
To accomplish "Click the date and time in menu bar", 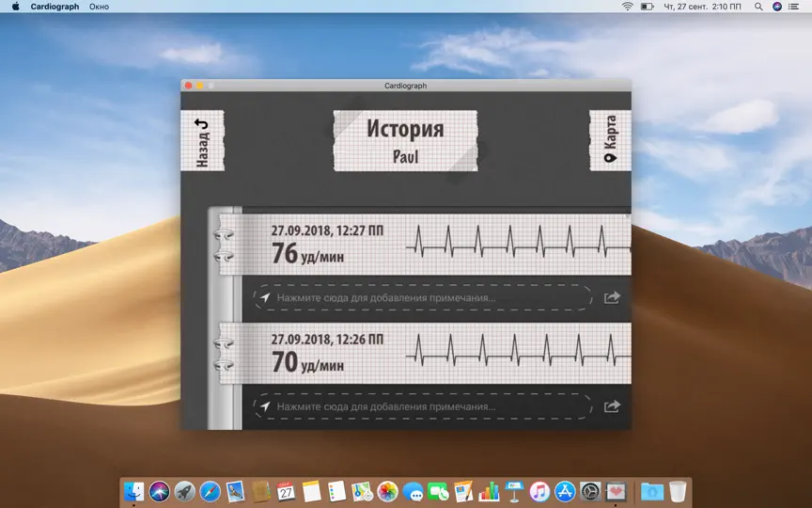I will click(x=702, y=7).
